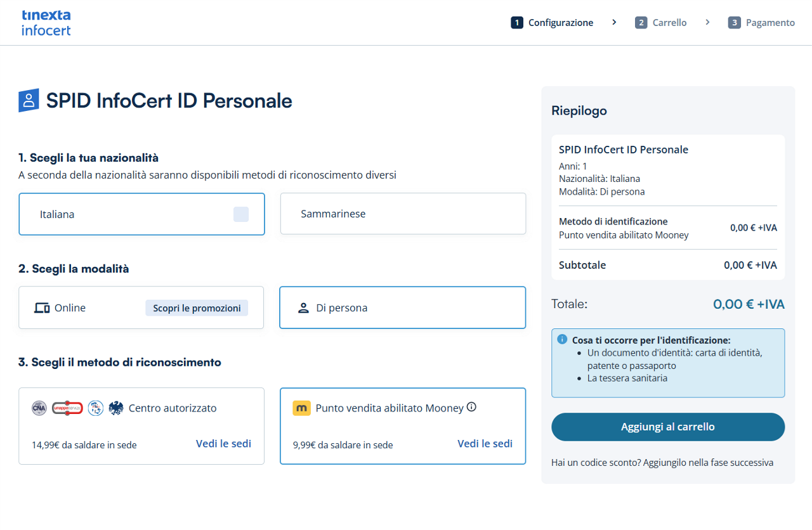Image resolution: width=812 pixels, height=530 pixels.
Task: Click the SPID person badge icon
Action: tap(29, 100)
